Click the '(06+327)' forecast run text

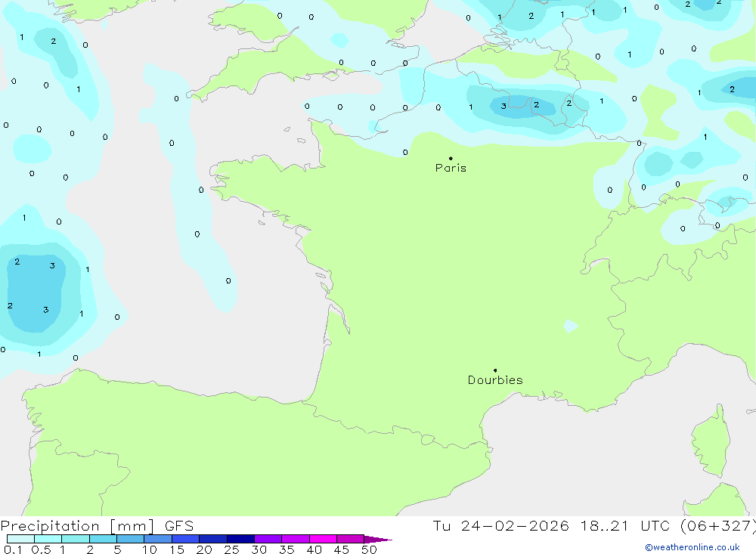(x=718, y=526)
